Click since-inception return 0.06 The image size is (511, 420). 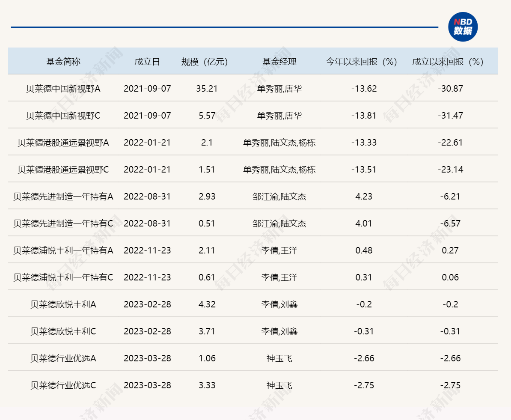point(450,277)
